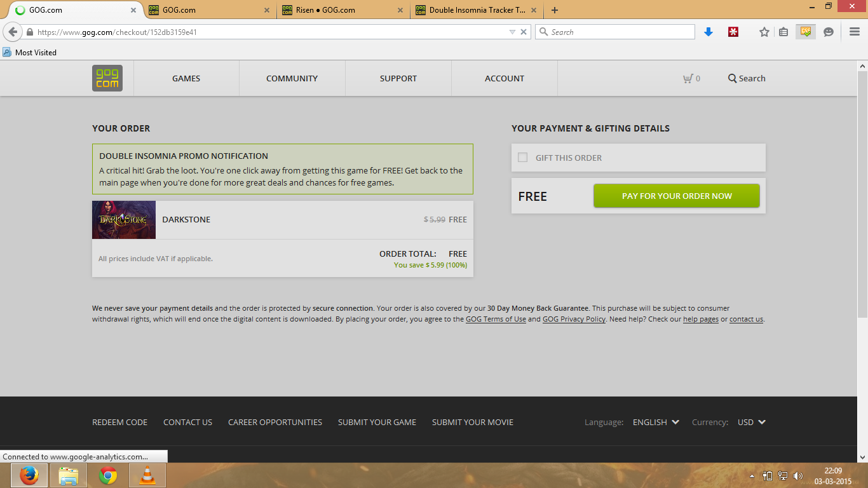The image size is (868, 488).
Task: Click the Most Visited bookmarks folder
Action: [x=30, y=52]
